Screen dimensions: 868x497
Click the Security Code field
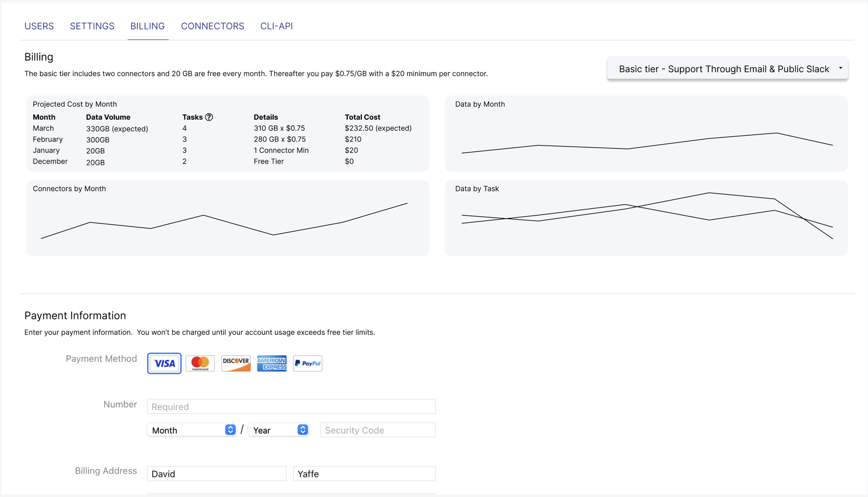[x=377, y=430]
